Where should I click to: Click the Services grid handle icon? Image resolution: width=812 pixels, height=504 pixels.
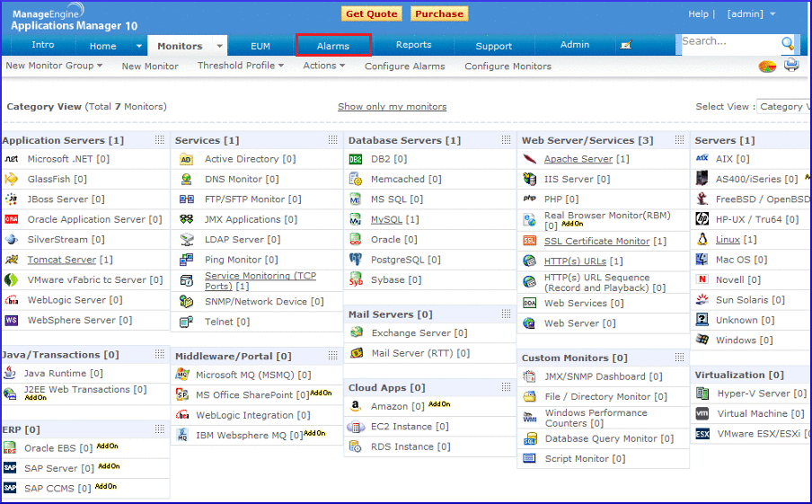tap(332, 140)
